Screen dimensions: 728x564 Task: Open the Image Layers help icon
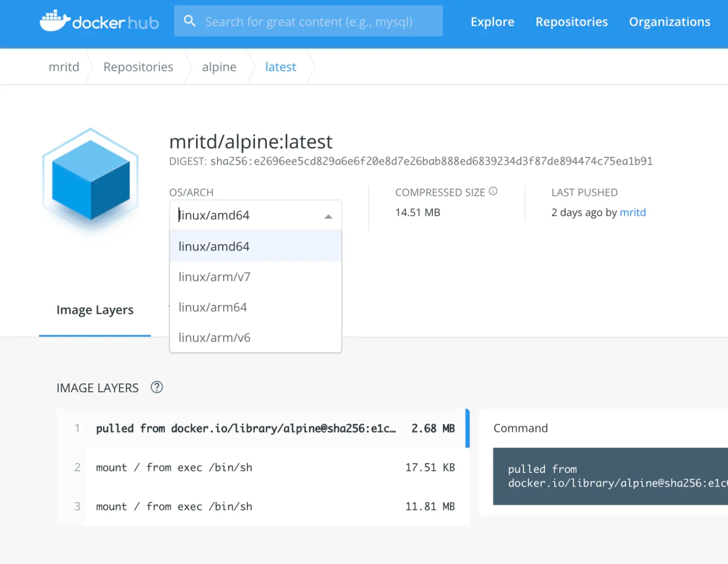[x=157, y=387]
